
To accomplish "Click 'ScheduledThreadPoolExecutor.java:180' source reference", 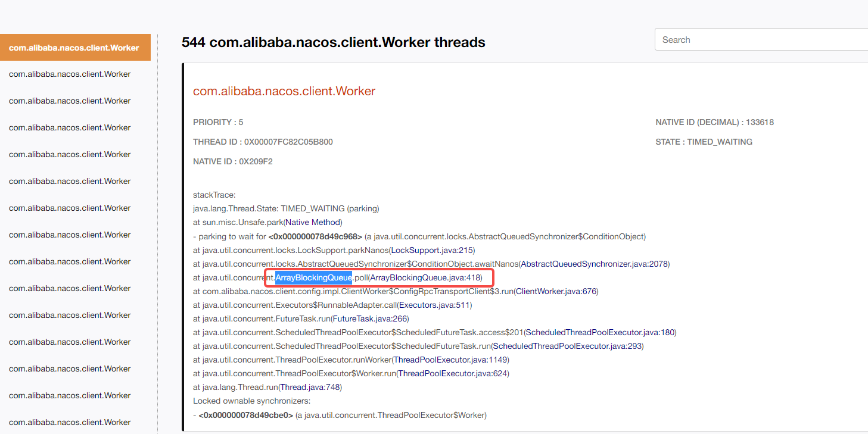I will pyautogui.click(x=600, y=332).
